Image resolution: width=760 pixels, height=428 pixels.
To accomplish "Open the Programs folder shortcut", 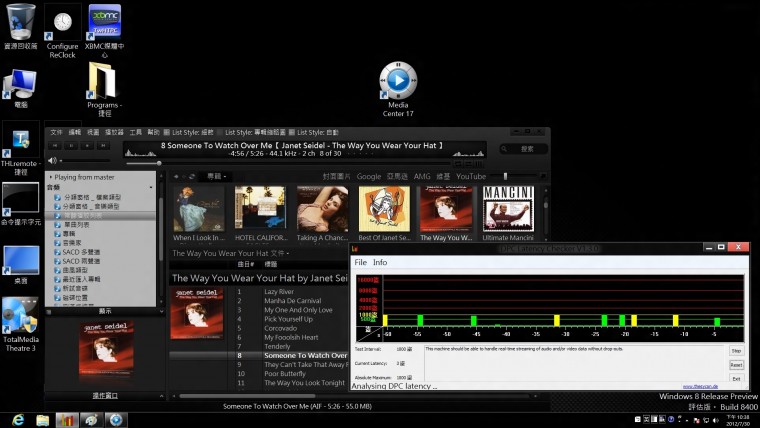I will (x=103, y=81).
